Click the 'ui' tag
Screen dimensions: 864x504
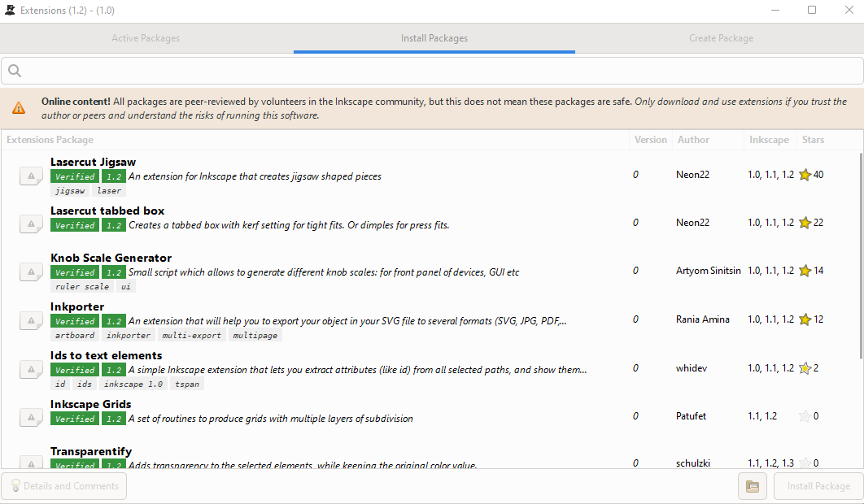click(125, 286)
